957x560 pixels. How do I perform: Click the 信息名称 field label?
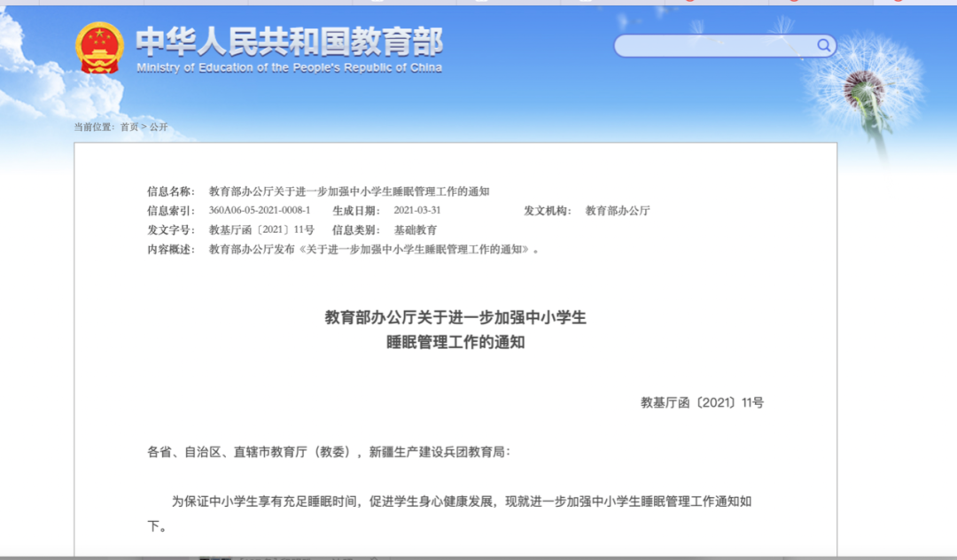coord(171,191)
